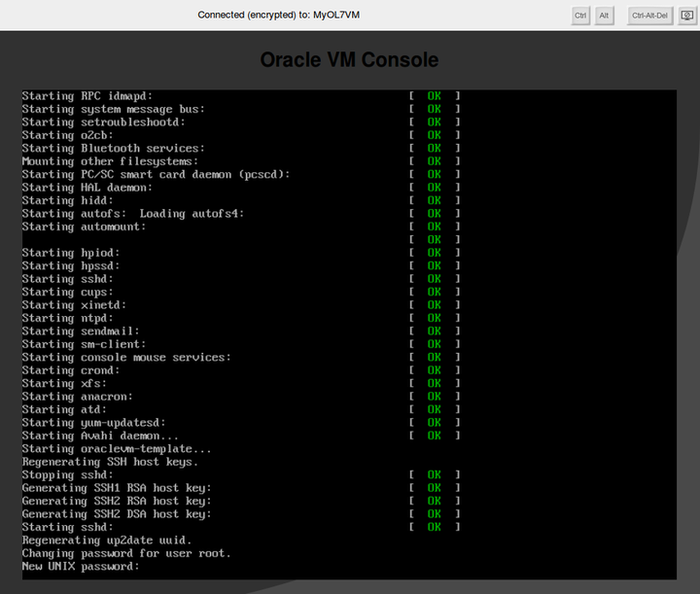Screen dimensions: 700x594
Task: Click 'Starting xfs:' line
Action: tap(64, 383)
